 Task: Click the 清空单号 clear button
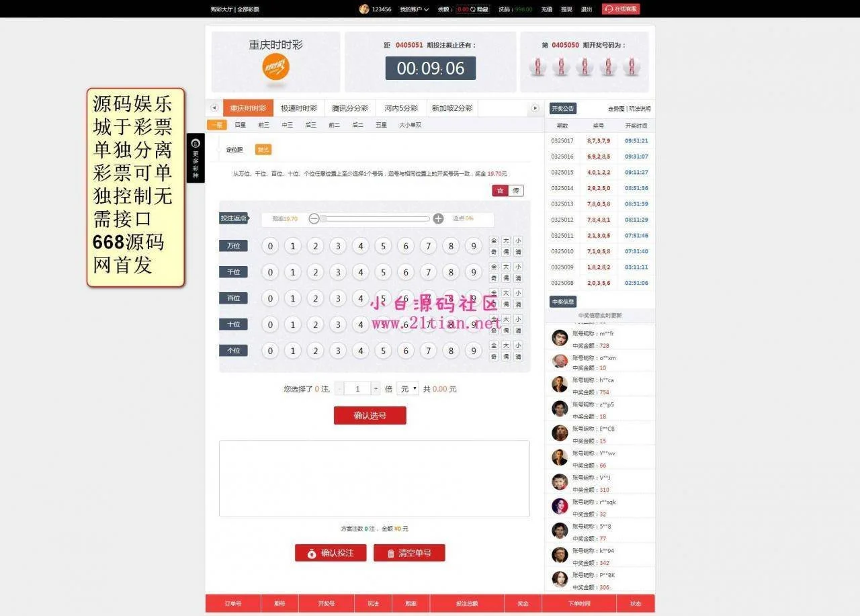click(409, 553)
